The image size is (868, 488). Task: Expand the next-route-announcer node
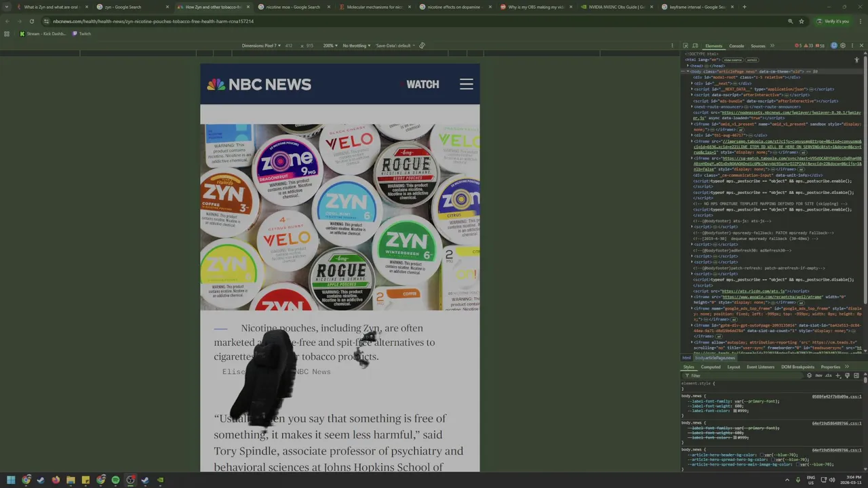(x=692, y=106)
